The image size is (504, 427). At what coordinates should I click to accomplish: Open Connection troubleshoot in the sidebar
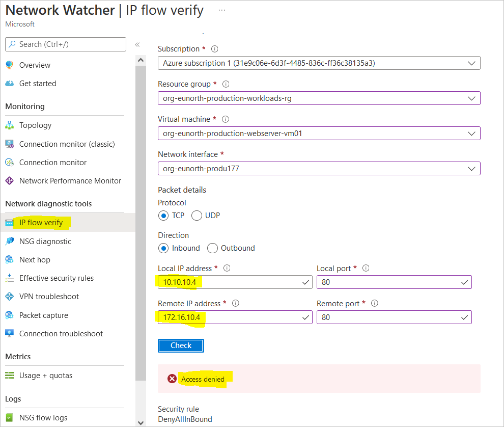coord(61,333)
